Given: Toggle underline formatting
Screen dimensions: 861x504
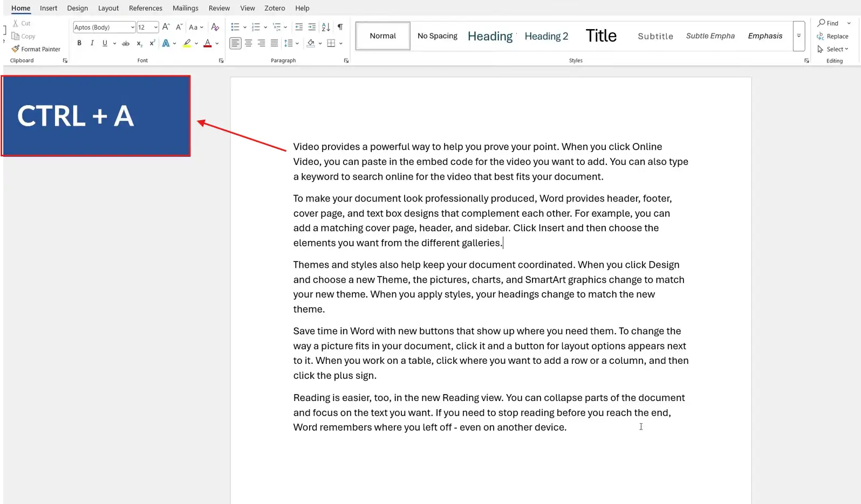Looking at the screenshot, I should [105, 43].
